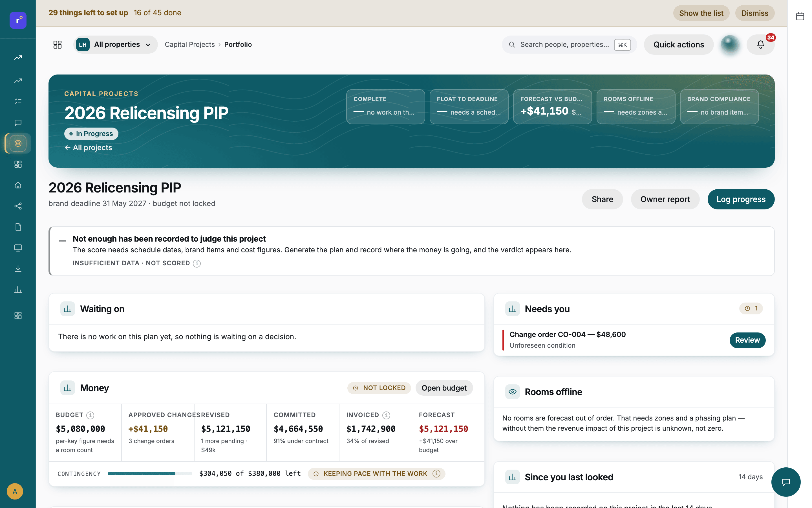
Task: Open the Forecast vs Budget tile
Action: [x=552, y=106]
